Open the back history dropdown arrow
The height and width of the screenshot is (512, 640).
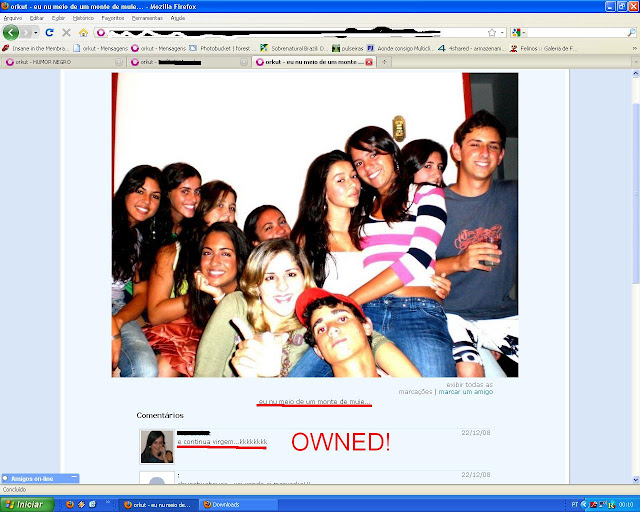click(36, 33)
